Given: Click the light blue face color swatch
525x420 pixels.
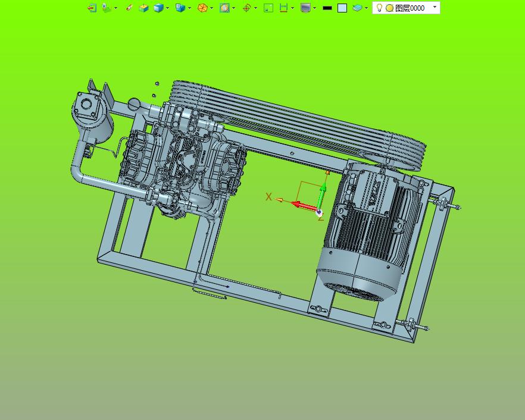Looking at the screenshot, I should click(342, 8).
